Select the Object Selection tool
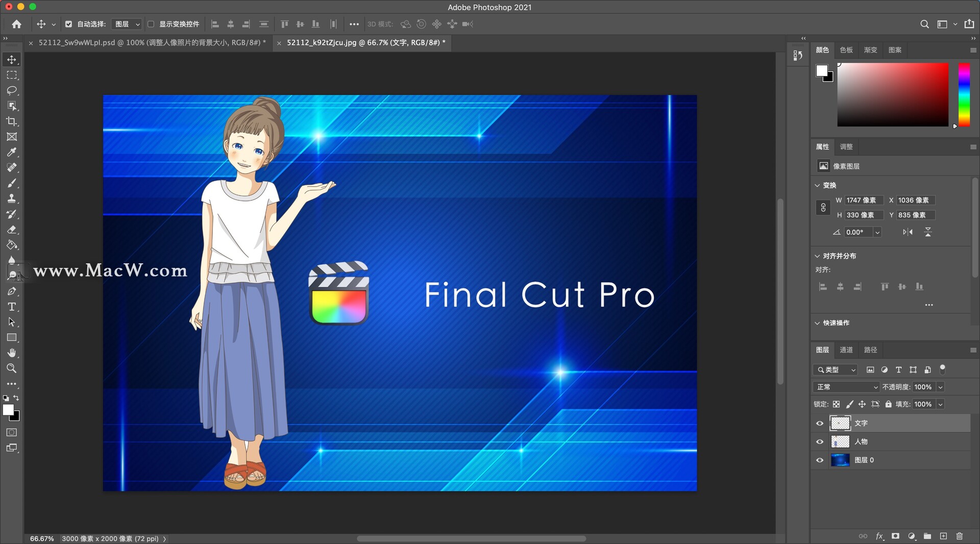This screenshot has height=544, width=980. (x=12, y=106)
